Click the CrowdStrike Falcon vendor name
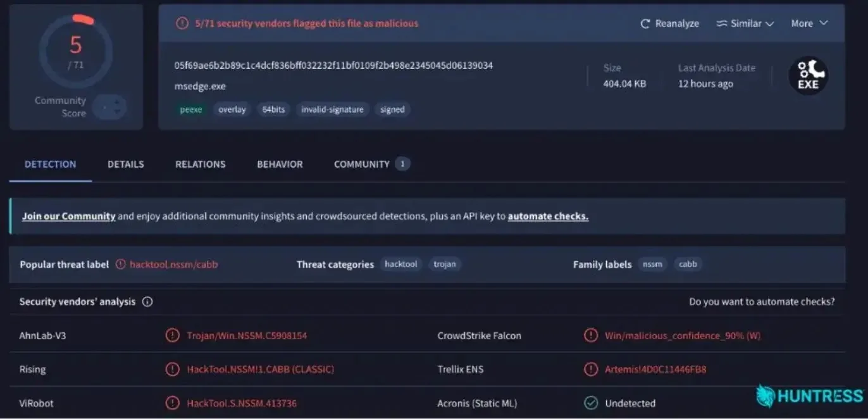 point(479,335)
